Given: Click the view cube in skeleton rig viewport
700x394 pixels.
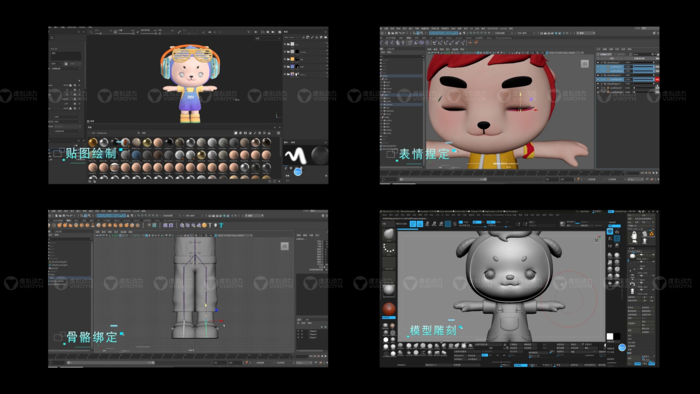Looking at the screenshot, I should (x=284, y=246).
